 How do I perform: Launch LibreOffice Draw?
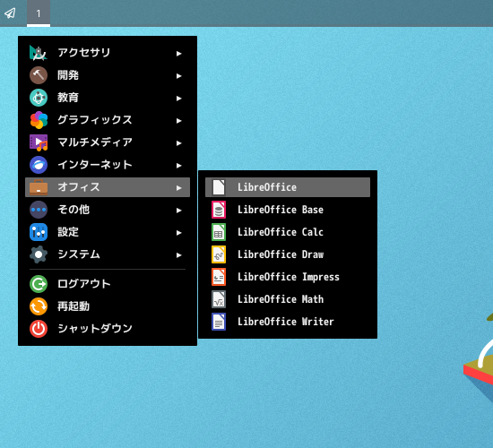[x=288, y=254]
